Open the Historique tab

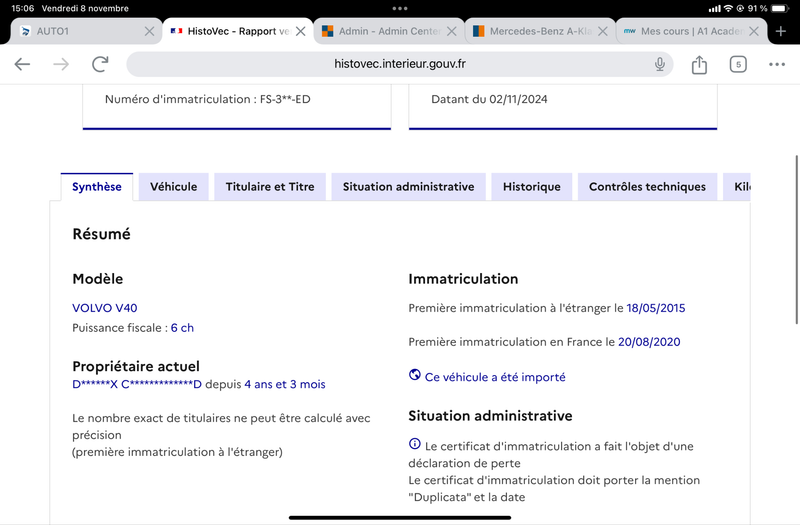tap(532, 187)
